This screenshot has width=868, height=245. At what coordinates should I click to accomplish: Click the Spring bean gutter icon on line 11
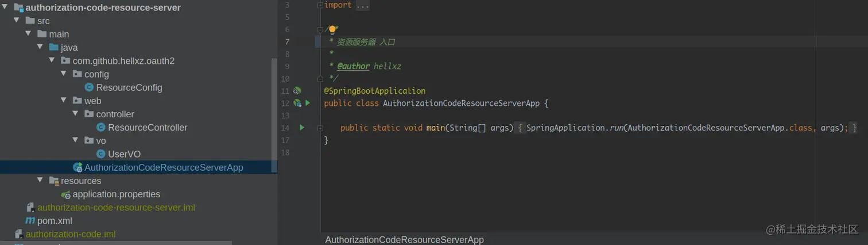pos(297,91)
